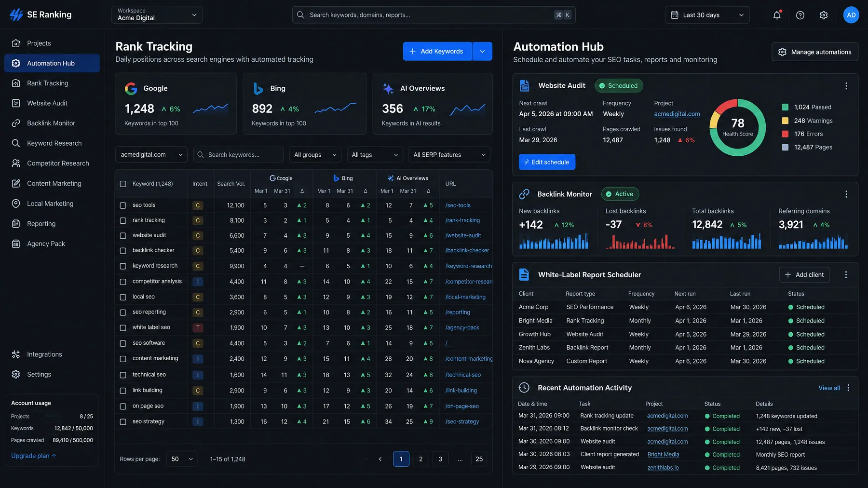Check the 'seo tools' keyword row
Viewport: 868px width, 488px height.
tap(123, 205)
